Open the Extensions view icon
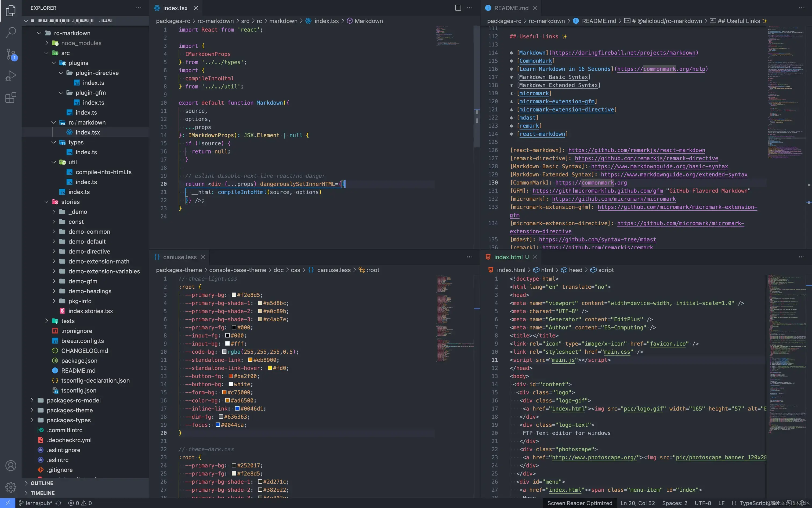The height and width of the screenshot is (508, 812). pos(11,98)
